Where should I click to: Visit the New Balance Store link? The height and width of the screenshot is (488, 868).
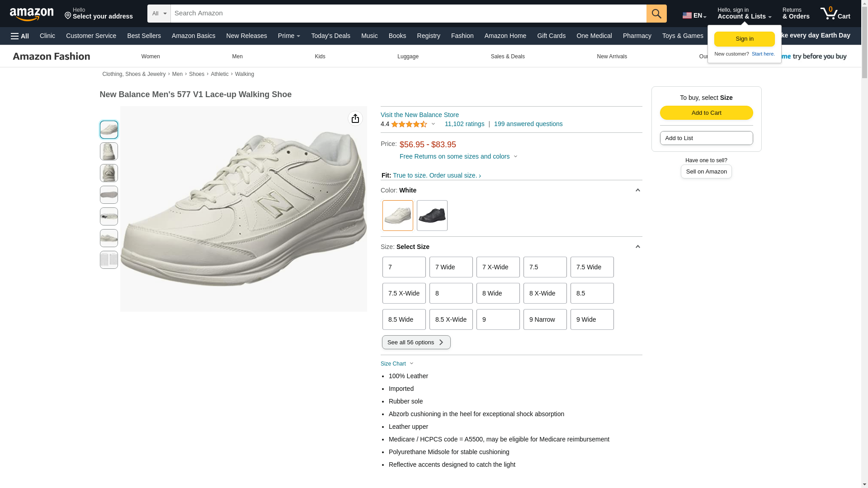click(x=420, y=115)
